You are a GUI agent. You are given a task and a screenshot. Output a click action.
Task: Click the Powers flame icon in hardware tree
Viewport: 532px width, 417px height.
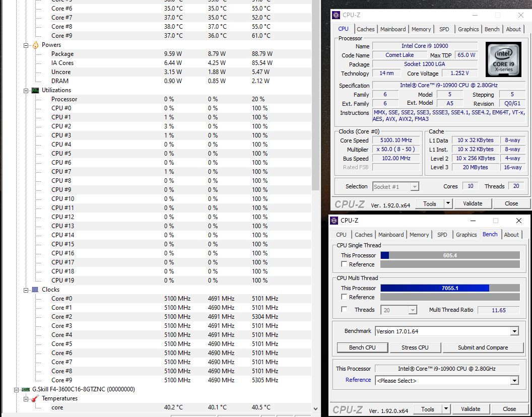click(36, 45)
